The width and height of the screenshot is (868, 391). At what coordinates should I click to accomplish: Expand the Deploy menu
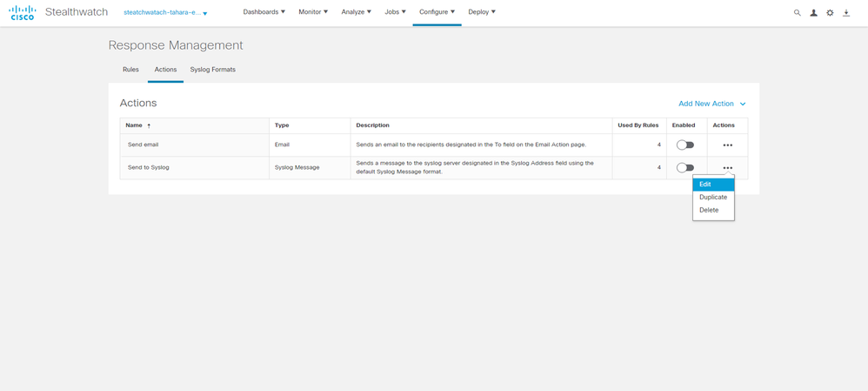click(x=482, y=11)
